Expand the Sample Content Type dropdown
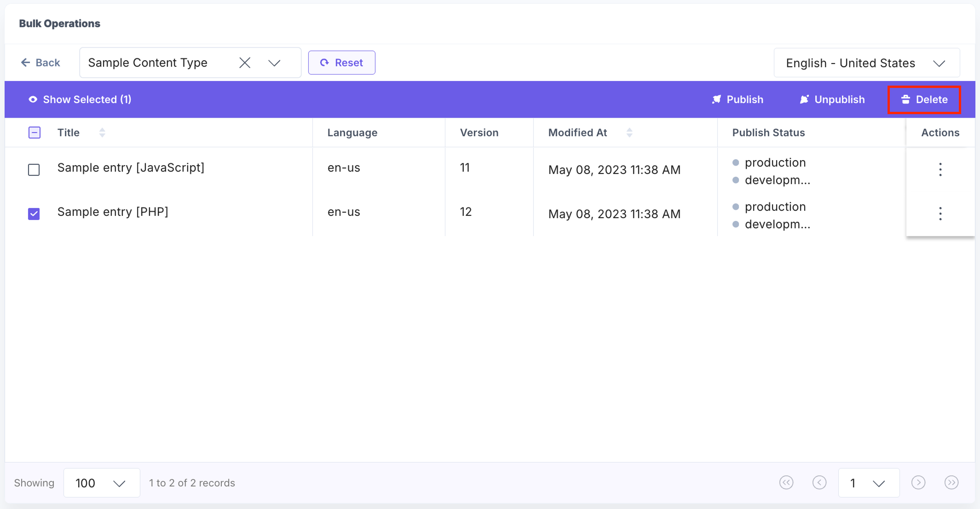980x509 pixels. point(274,63)
